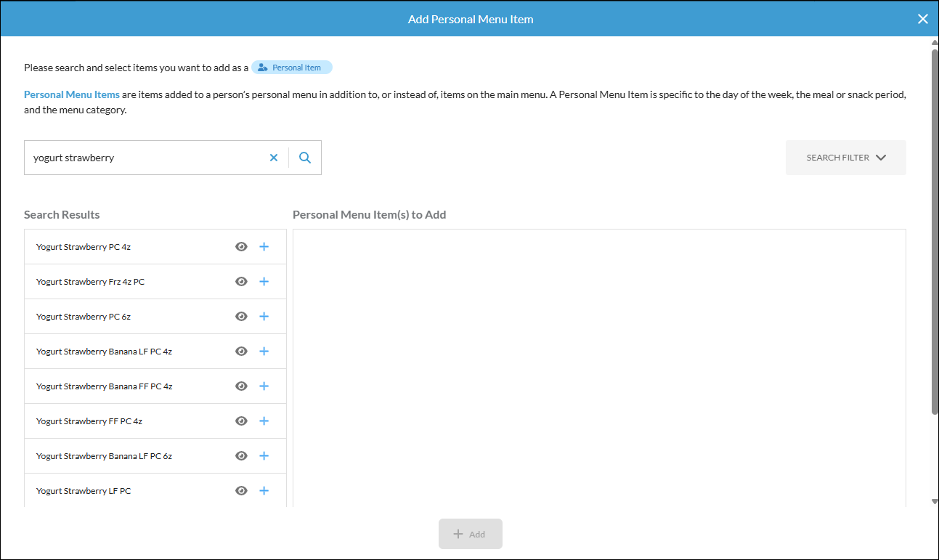Preview Yogurt Strawberry Banana LF PC 4z eye
Viewport: 939px width, 560px height.
(x=242, y=352)
